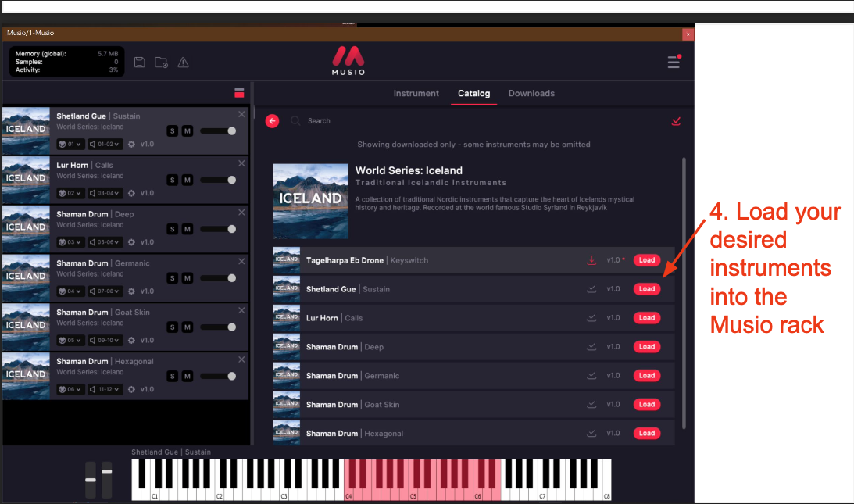Remove Shaman Drum Germanic from the rack
Image resolution: width=854 pixels, height=504 pixels.
point(241,262)
